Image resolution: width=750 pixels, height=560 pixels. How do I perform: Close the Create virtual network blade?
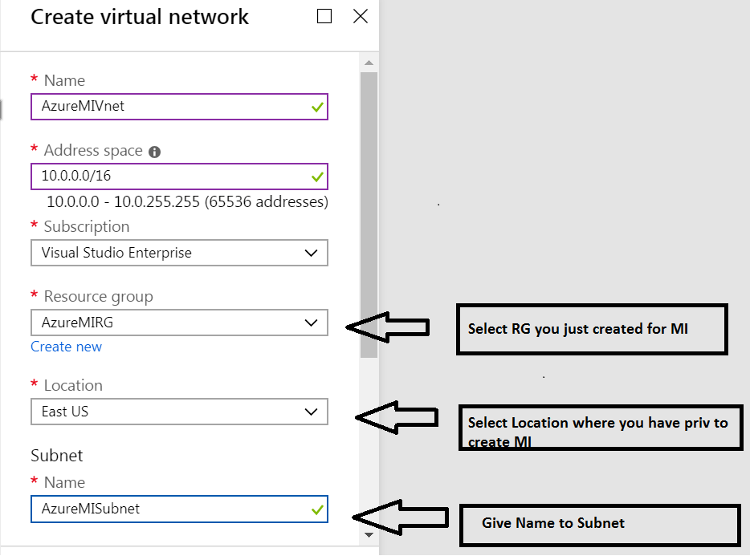tap(361, 16)
